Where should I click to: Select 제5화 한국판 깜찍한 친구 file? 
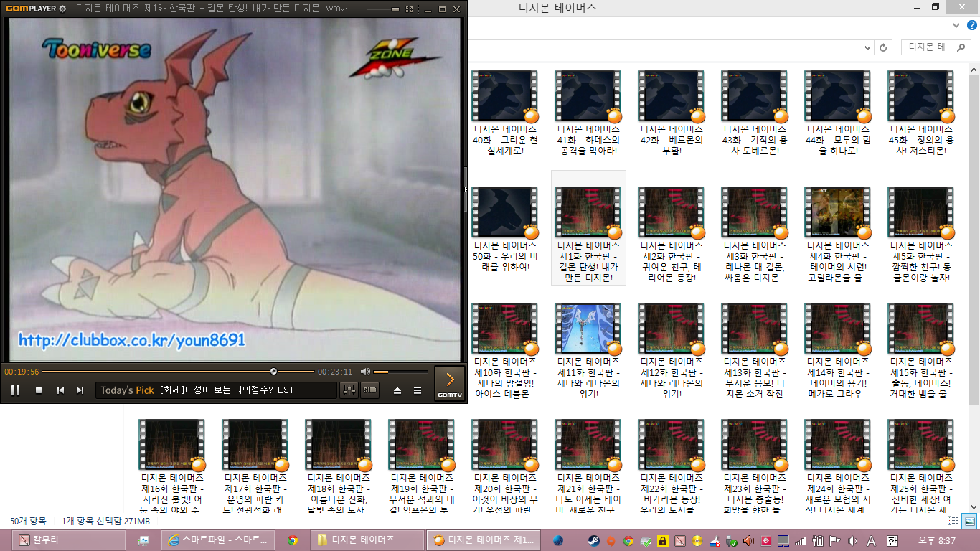click(921, 235)
